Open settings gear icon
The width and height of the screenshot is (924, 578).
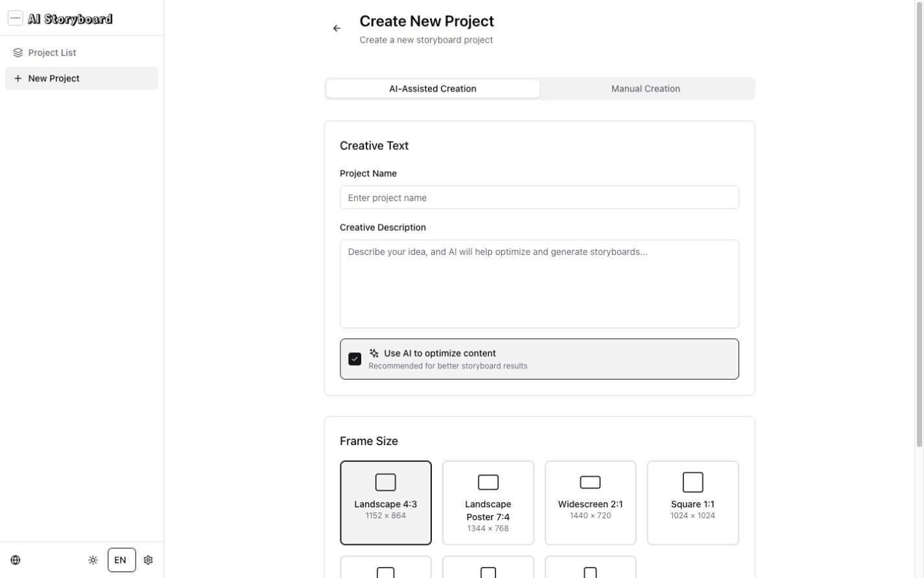(x=148, y=560)
